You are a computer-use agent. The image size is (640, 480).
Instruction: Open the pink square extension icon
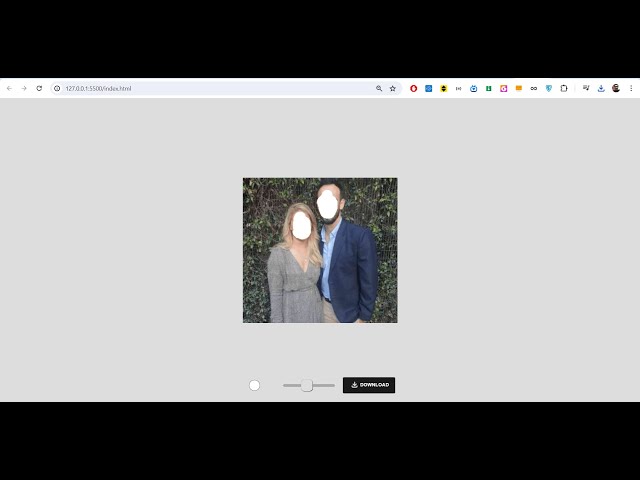pyautogui.click(x=504, y=88)
